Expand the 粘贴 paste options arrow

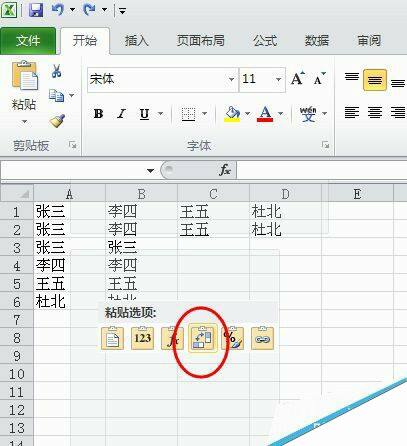pyautogui.click(x=24, y=121)
